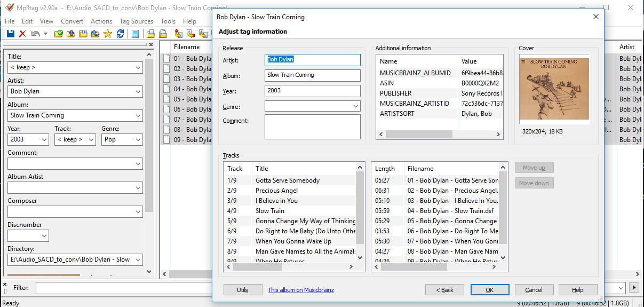The image size is (644, 307).
Task: Click the add directory folder icon with plus
Action: (x=71, y=34)
